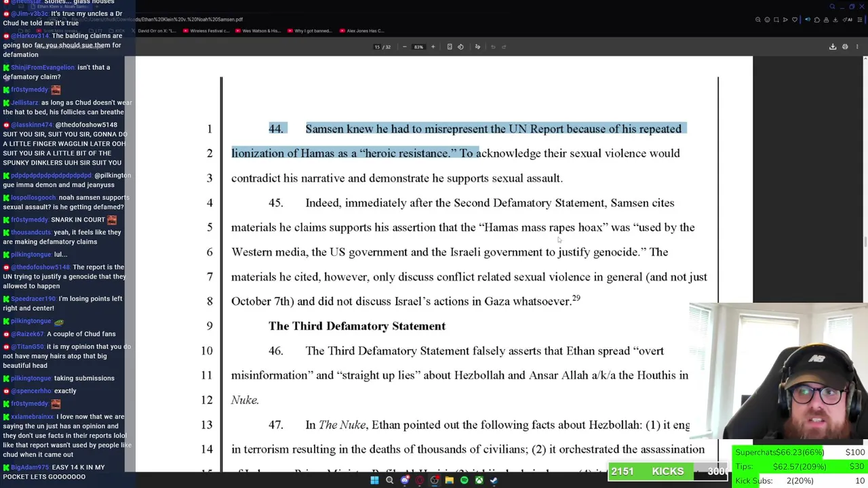Click chat username thousandcuts
The image size is (868, 488).
tap(31, 232)
